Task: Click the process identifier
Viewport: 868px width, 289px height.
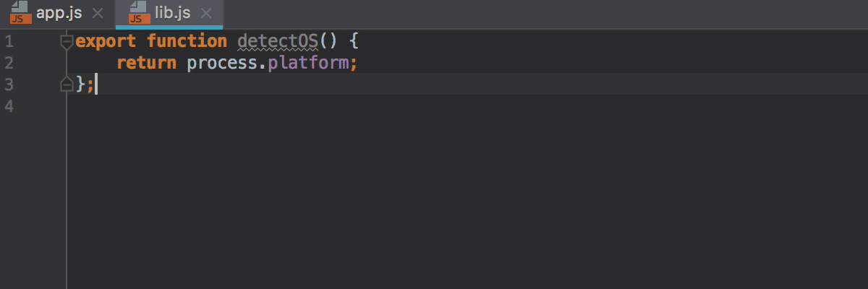Action: [x=222, y=63]
